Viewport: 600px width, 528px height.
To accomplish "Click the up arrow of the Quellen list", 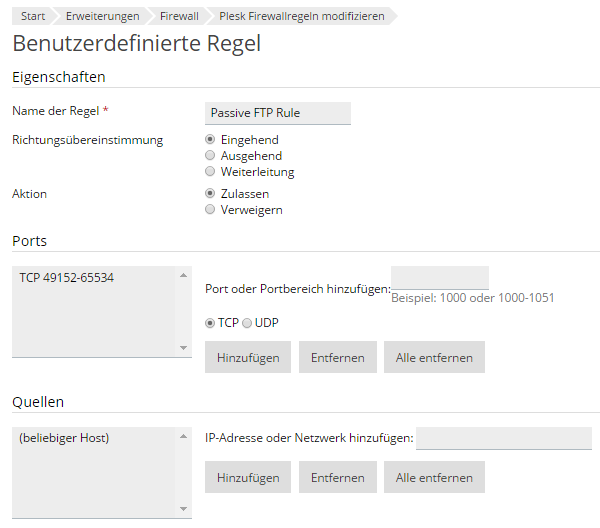I will 183,436.
